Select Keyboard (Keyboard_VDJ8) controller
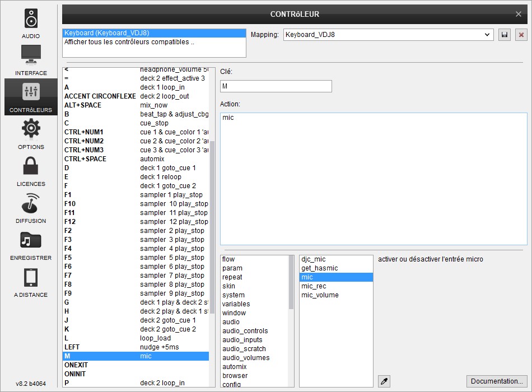532x392 pixels. 154,33
